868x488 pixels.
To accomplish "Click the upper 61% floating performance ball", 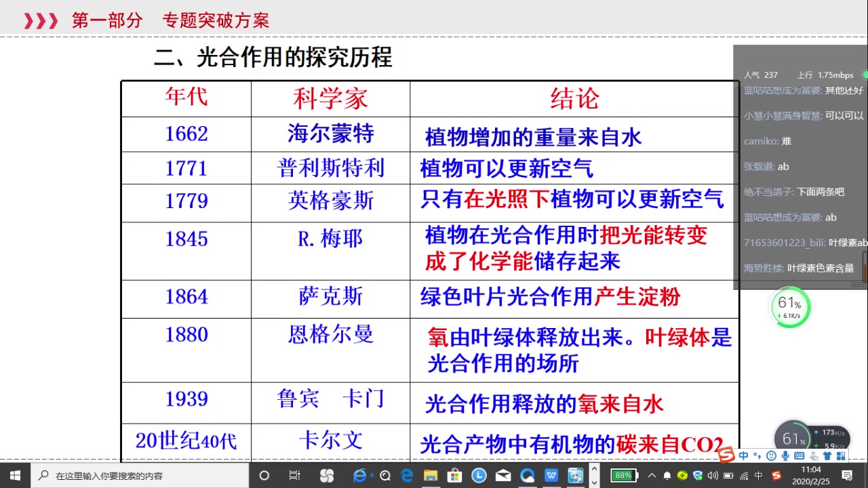I will [790, 307].
